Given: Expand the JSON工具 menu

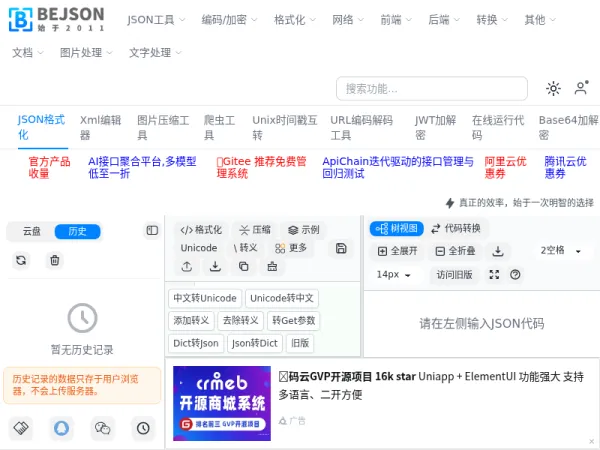Looking at the screenshot, I should [x=156, y=20].
